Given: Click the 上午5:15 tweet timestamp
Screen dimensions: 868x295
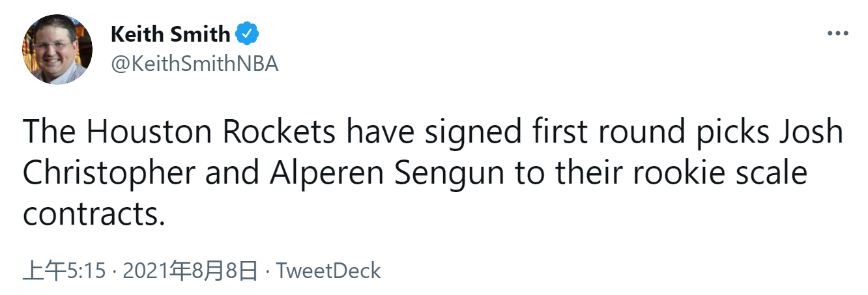Looking at the screenshot, I should pyautogui.click(x=64, y=270).
